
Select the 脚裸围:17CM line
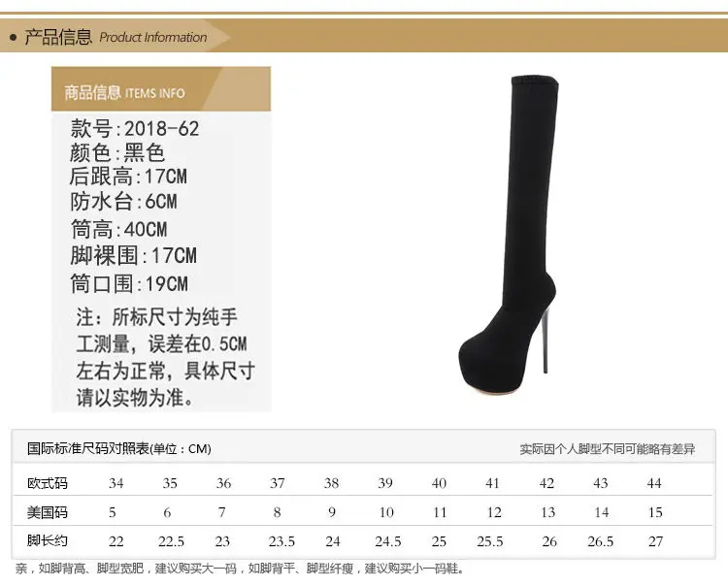(133, 256)
